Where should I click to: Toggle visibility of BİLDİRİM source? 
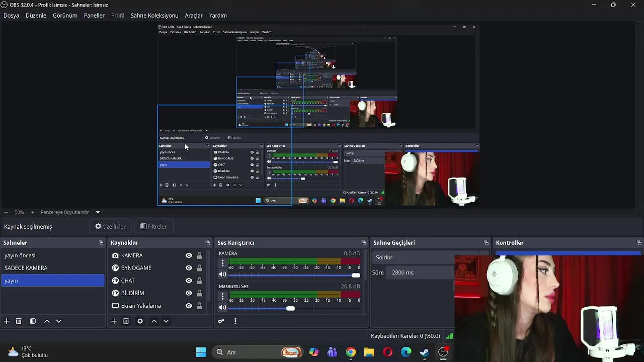[x=189, y=293]
